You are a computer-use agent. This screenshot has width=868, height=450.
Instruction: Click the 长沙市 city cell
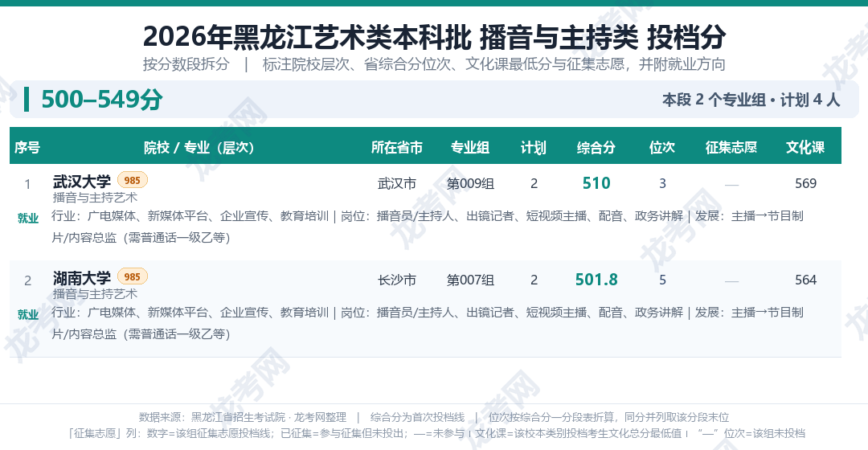[x=397, y=280]
